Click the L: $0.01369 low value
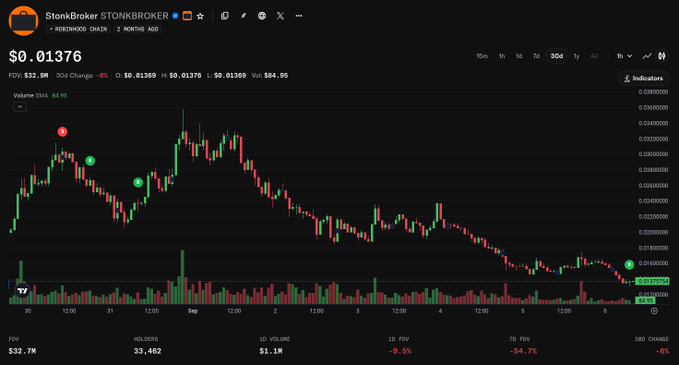679x365 pixels. tap(226, 75)
